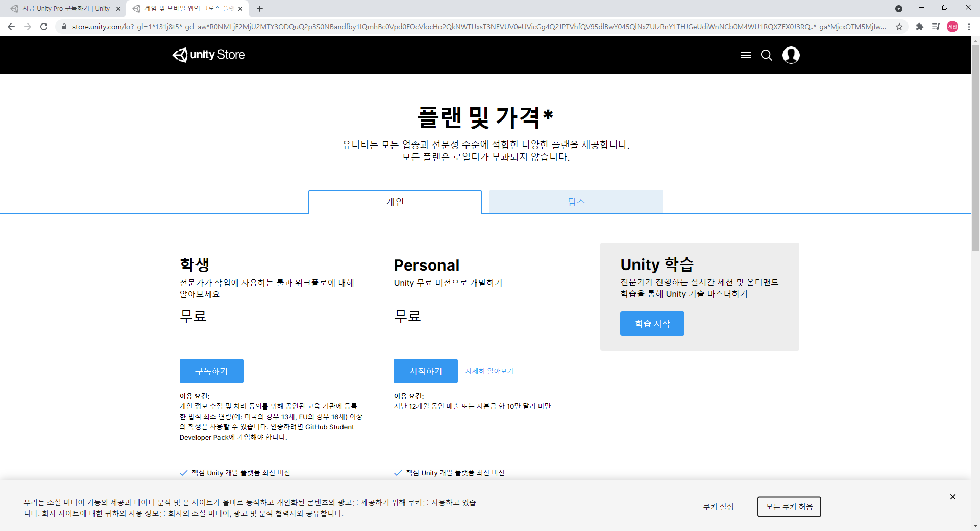Screen dimensions: 980x531
Task: Open the site search magnifier icon
Action: click(x=767, y=55)
